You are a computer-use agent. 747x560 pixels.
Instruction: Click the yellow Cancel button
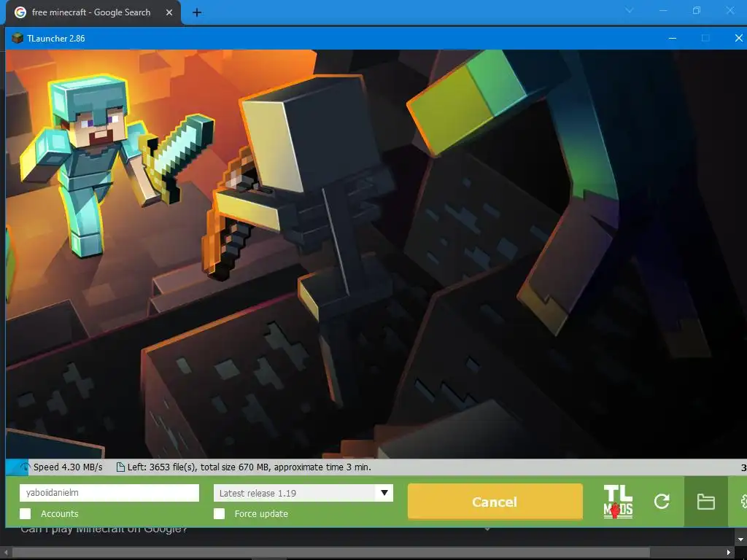(x=495, y=502)
